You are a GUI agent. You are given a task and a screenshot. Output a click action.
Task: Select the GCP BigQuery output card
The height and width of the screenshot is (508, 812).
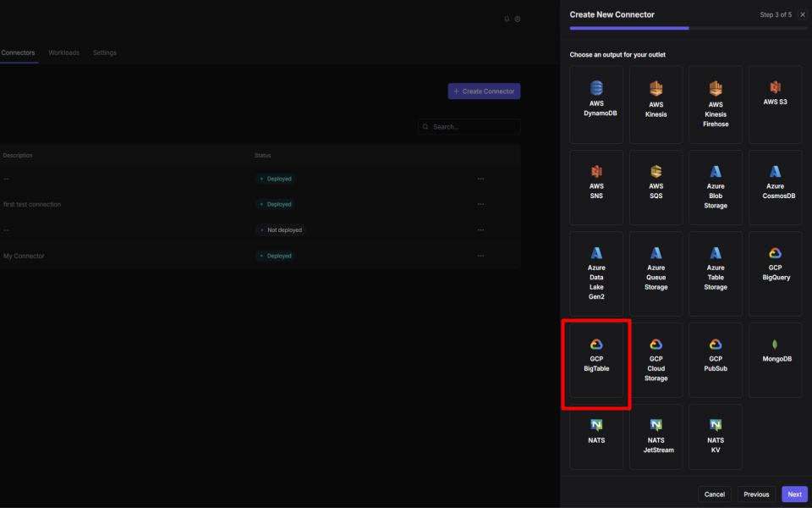[x=776, y=273]
